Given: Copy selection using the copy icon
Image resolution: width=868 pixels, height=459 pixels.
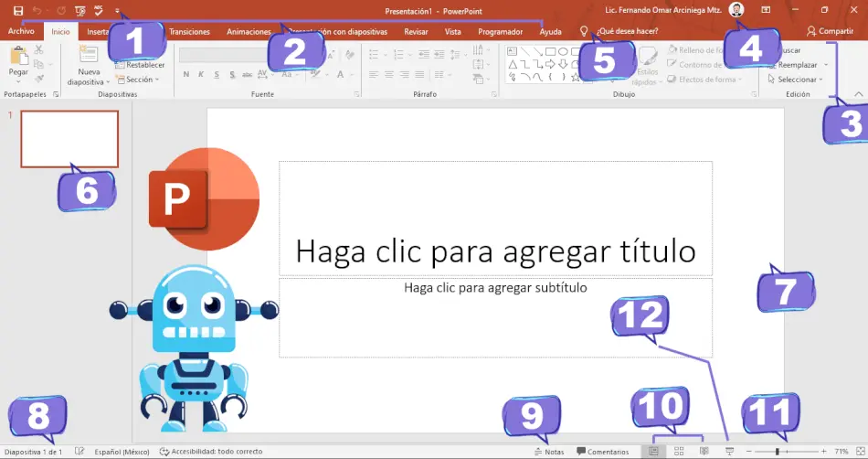Looking at the screenshot, I should point(38,64).
